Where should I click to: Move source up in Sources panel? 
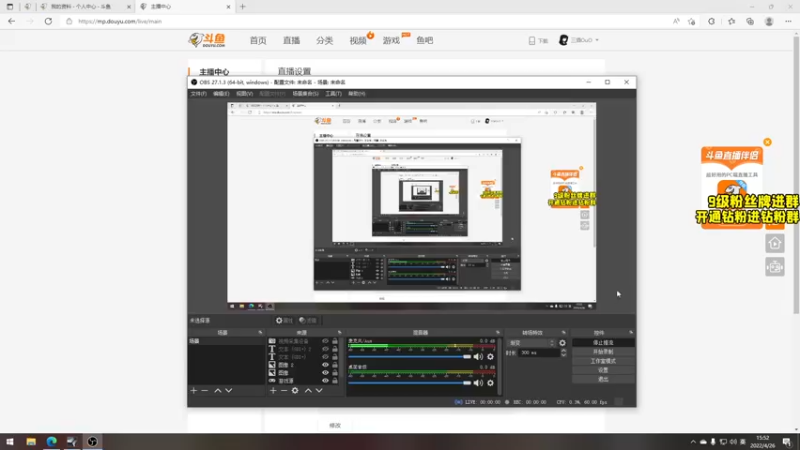[x=308, y=390]
